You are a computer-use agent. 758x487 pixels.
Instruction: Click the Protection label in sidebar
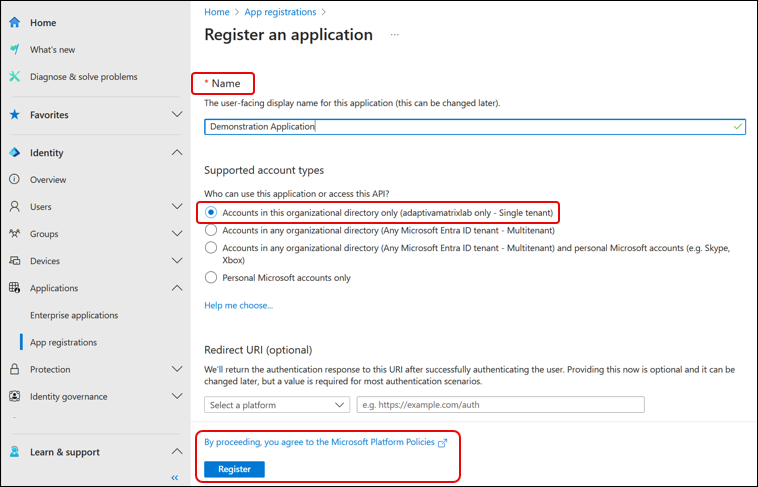click(x=50, y=369)
